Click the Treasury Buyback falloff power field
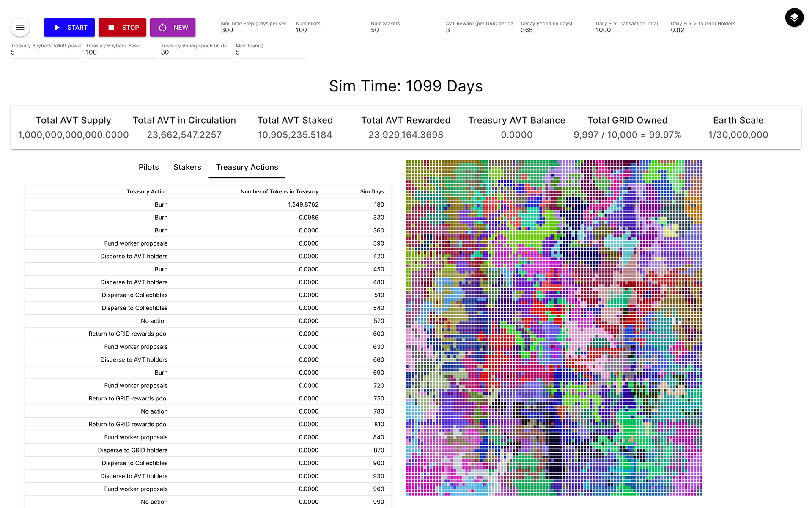Screen dimensions: 812x508 pyautogui.click(x=46, y=52)
